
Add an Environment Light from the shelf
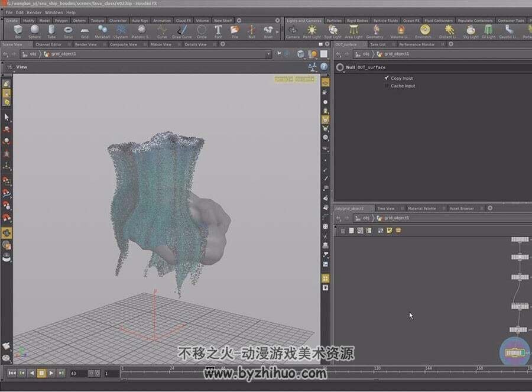click(424, 31)
